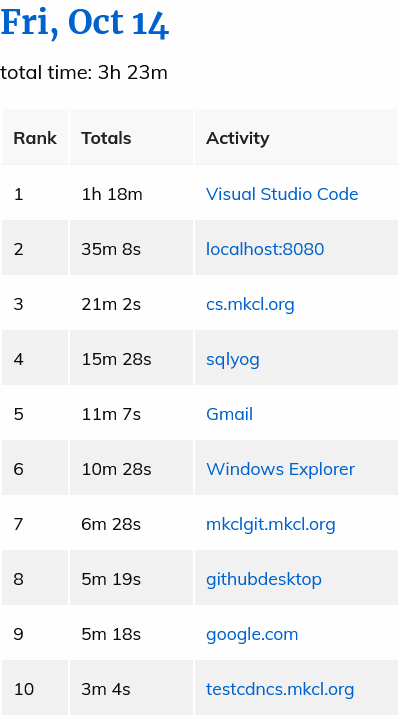Open the cs.mkcl.org activity link

[x=250, y=304]
